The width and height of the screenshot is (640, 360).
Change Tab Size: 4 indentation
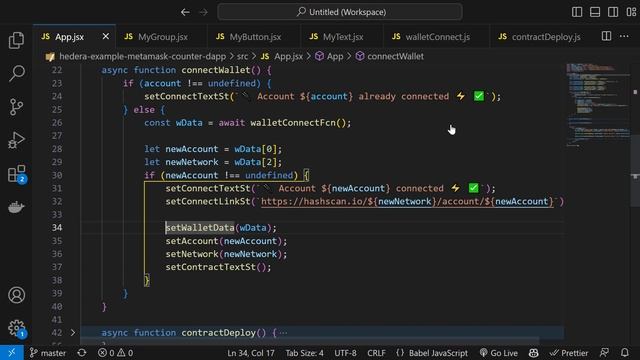[x=304, y=353]
